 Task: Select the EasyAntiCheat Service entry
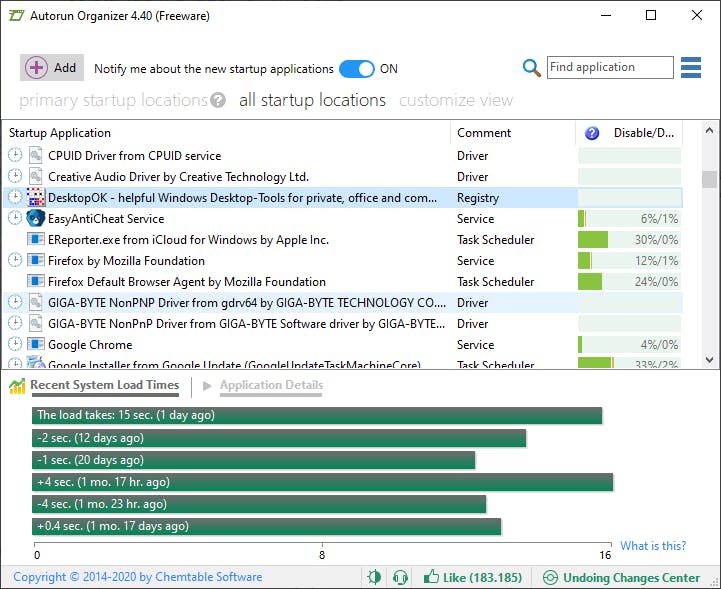click(x=343, y=218)
